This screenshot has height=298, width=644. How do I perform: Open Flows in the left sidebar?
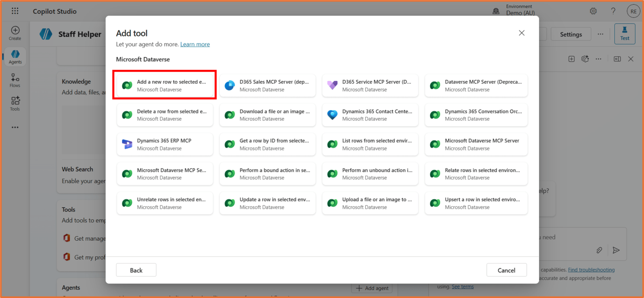click(15, 81)
